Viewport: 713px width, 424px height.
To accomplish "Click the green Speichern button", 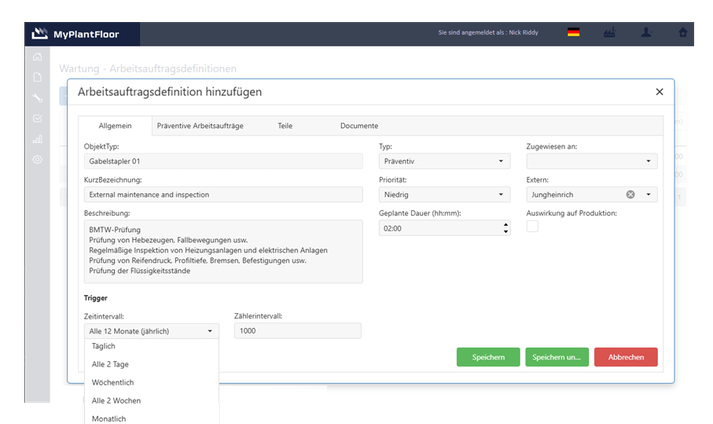I will tap(488, 357).
